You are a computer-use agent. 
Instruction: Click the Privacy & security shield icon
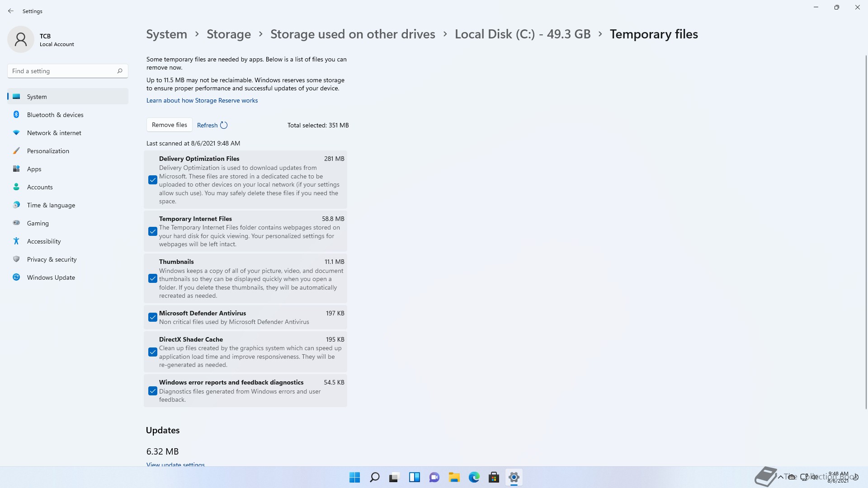coord(16,259)
